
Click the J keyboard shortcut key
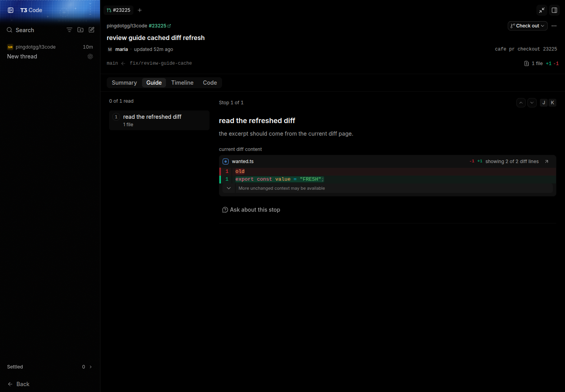pyautogui.click(x=544, y=103)
